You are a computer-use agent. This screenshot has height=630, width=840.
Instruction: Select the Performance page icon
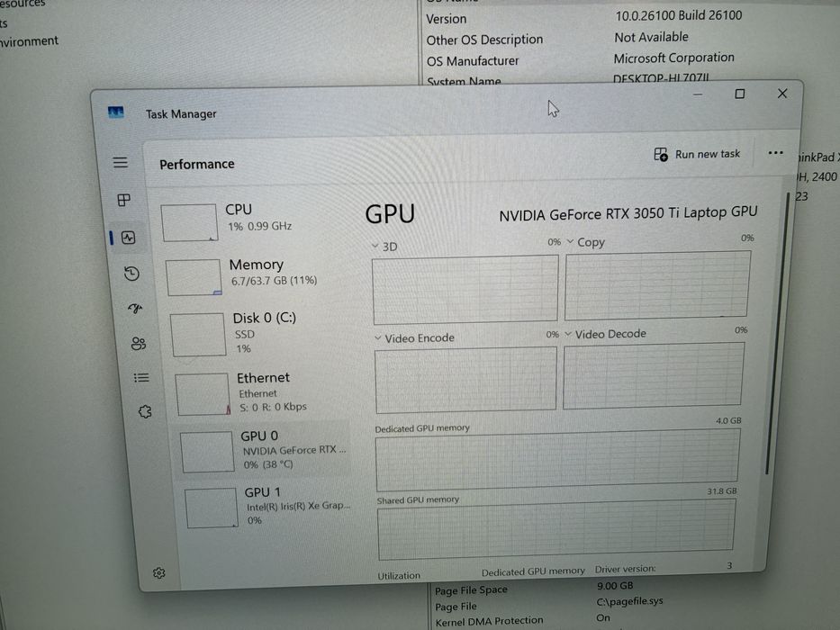click(x=129, y=238)
